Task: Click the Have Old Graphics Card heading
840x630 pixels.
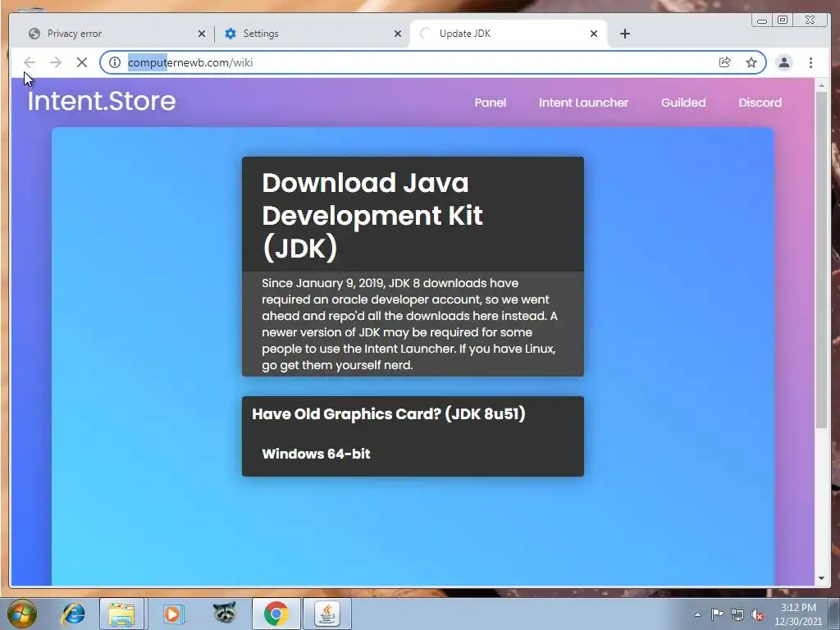Action: (x=388, y=414)
